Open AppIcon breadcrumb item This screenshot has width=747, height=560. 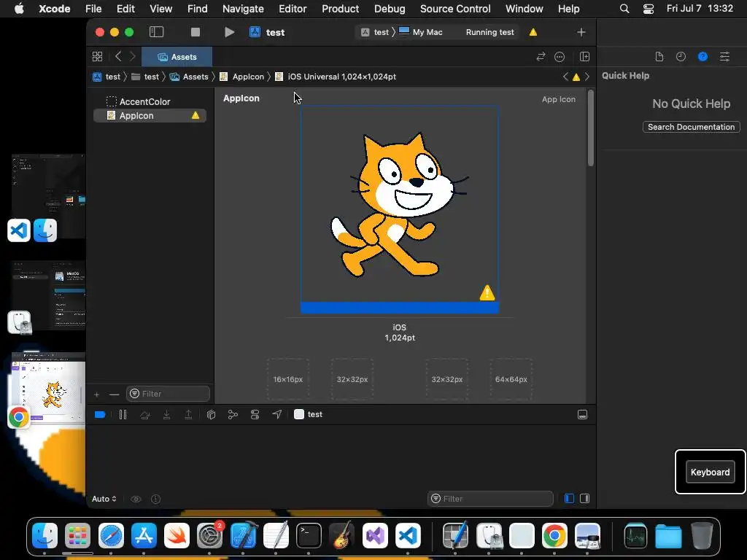[x=242, y=77]
